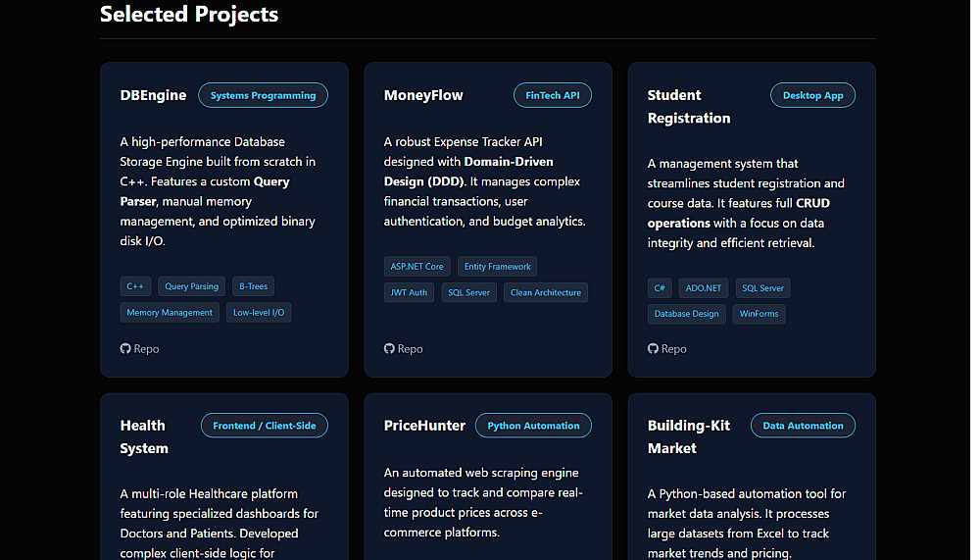Select the FinTech API badge
980x560 pixels.
(552, 95)
